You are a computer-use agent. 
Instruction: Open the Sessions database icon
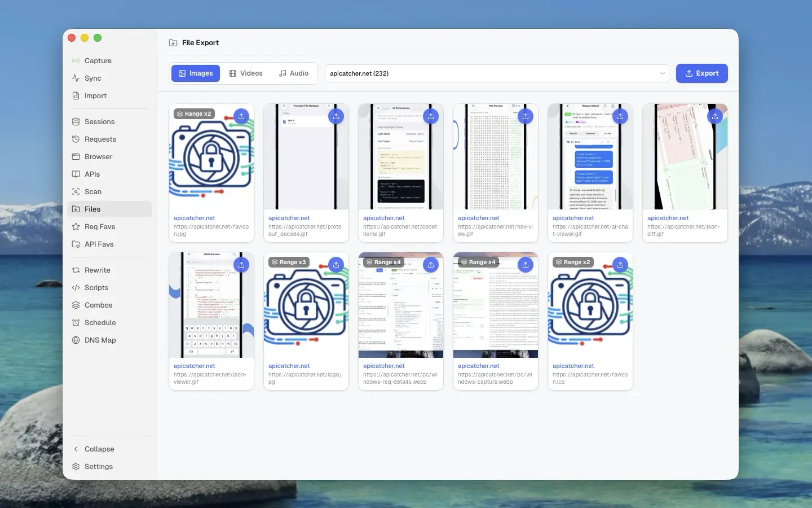[76, 122]
